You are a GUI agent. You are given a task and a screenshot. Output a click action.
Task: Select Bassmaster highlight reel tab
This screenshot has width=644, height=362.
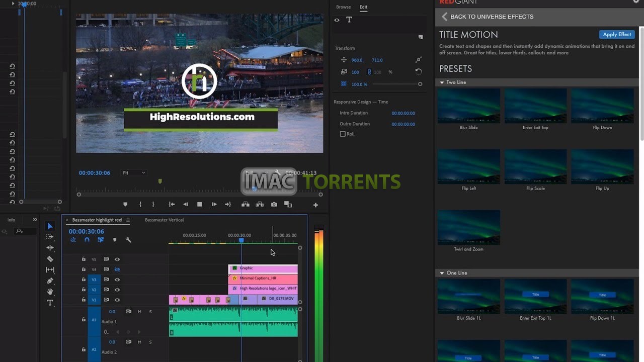pyautogui.click(x=97, y=220)
